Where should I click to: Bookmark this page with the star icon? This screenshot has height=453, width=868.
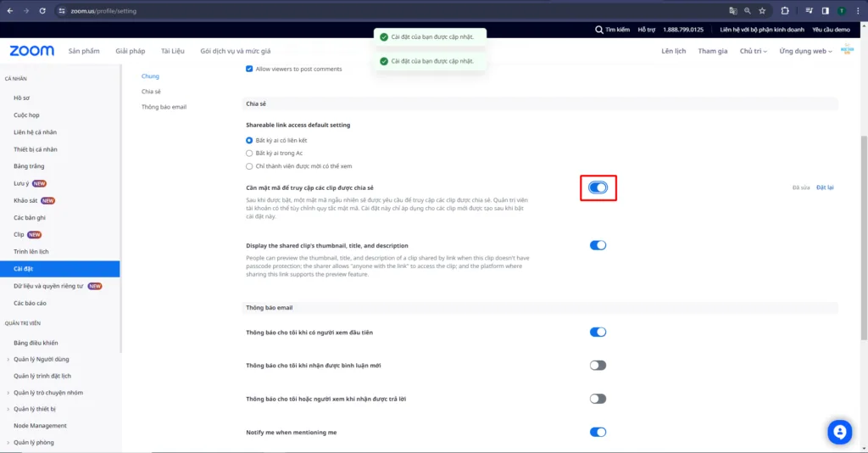pos(762,11)
